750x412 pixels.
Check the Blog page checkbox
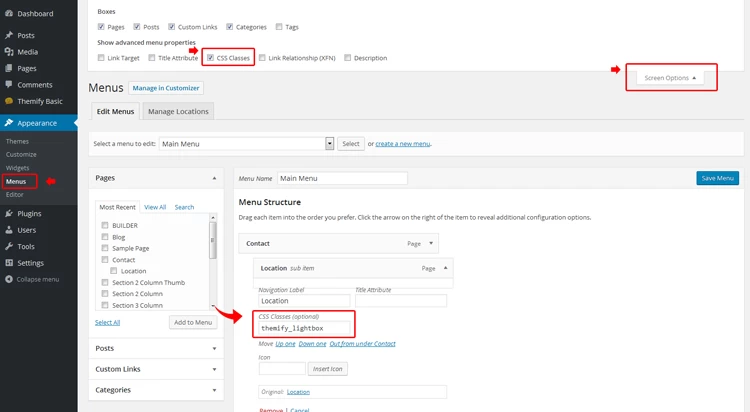coord(105,237)
